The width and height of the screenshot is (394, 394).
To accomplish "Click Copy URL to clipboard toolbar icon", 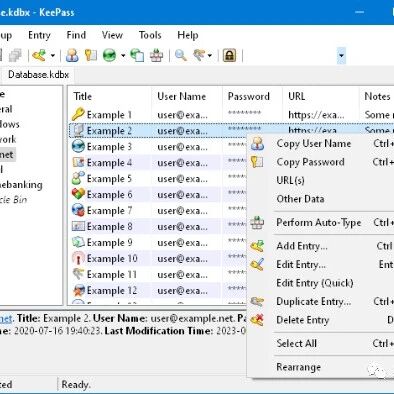I will 137,55.
